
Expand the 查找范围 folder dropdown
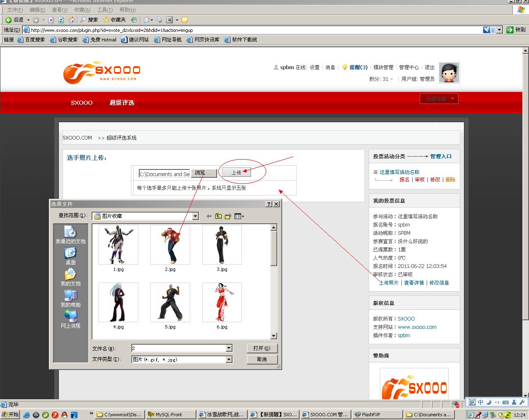coord(196,216)
